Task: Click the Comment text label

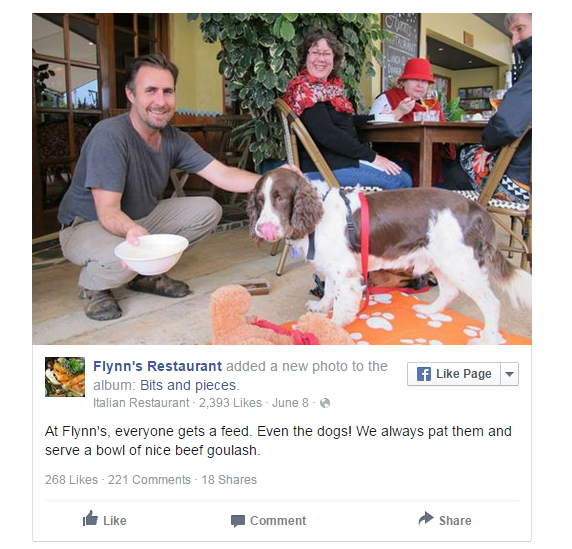Action: [x=278, y=521]
